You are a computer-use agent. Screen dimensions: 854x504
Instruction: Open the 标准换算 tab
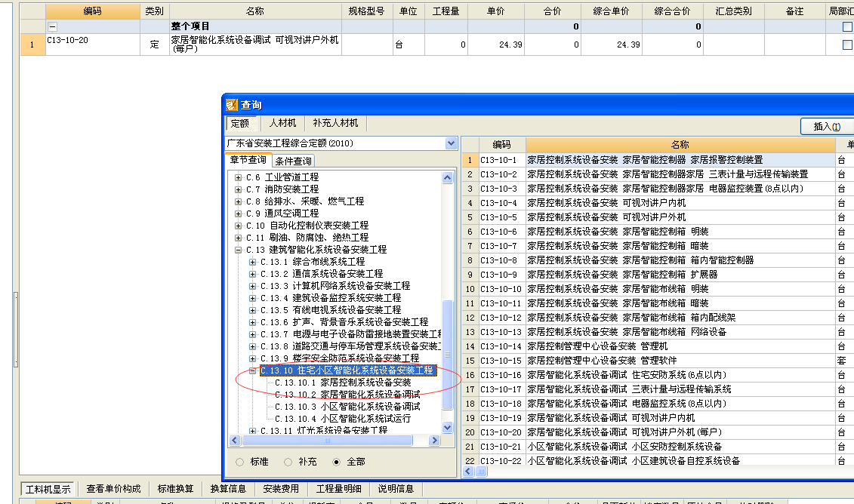pos(175,489)
